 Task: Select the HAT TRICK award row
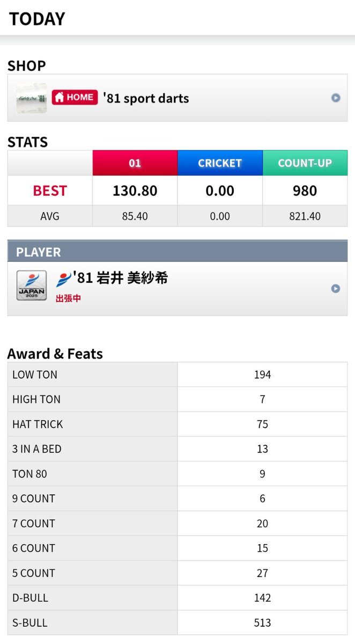point(177,424)
